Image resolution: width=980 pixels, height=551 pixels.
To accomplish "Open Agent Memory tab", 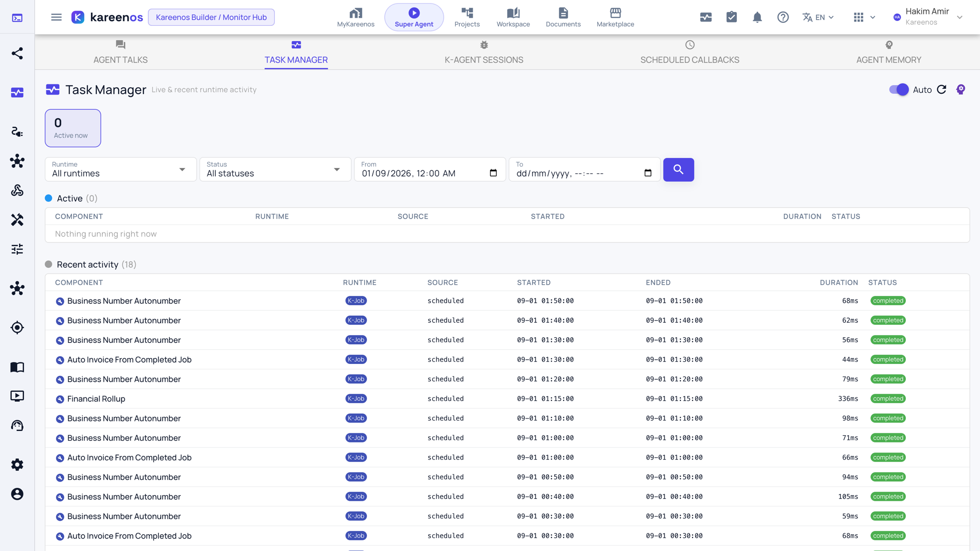I will point(889,52).
